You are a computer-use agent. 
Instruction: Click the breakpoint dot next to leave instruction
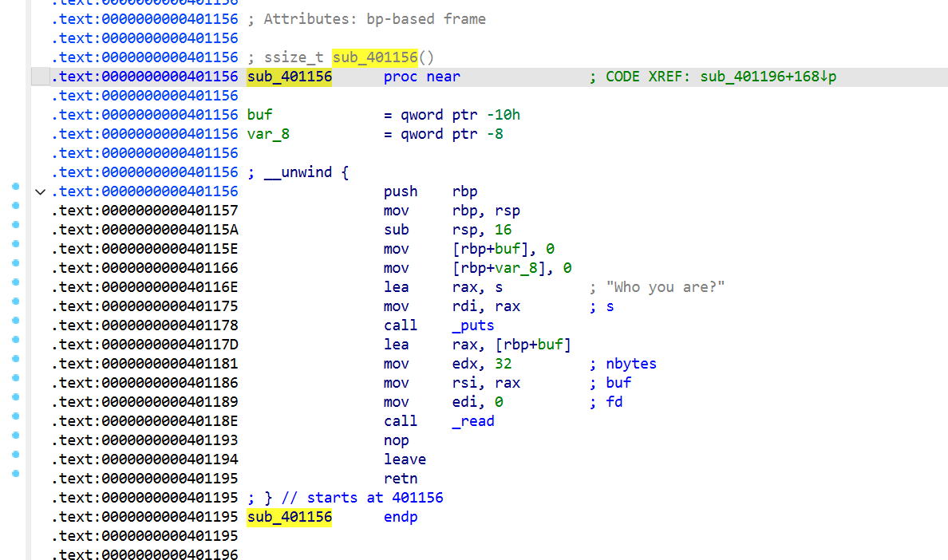[x=16, y=454]
